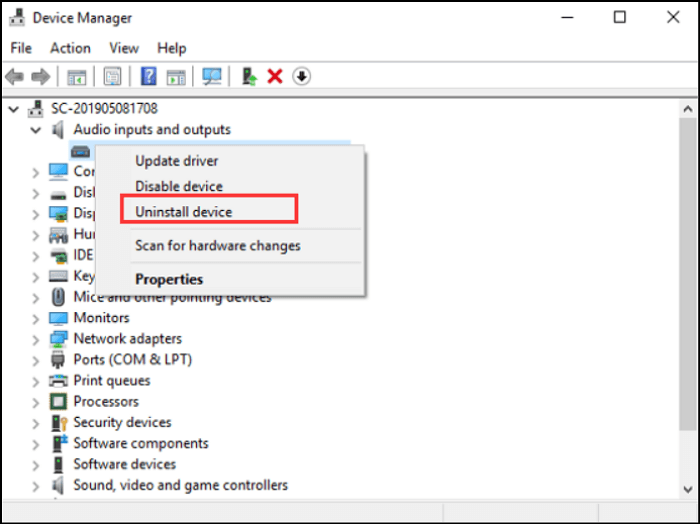Choose Uninstall device from context menu
Image resolution: width=700 pixels, height=524 pixels.
(x=184, y=212)
